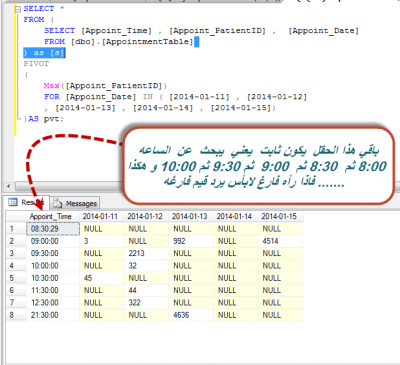Select row header number 1
400x365 pixels.
click(16, 229)
